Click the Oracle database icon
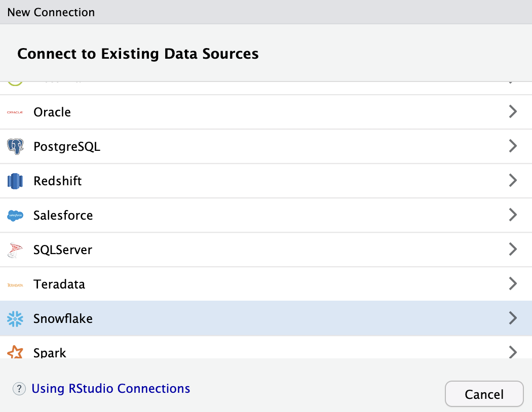 coord(15,112)
